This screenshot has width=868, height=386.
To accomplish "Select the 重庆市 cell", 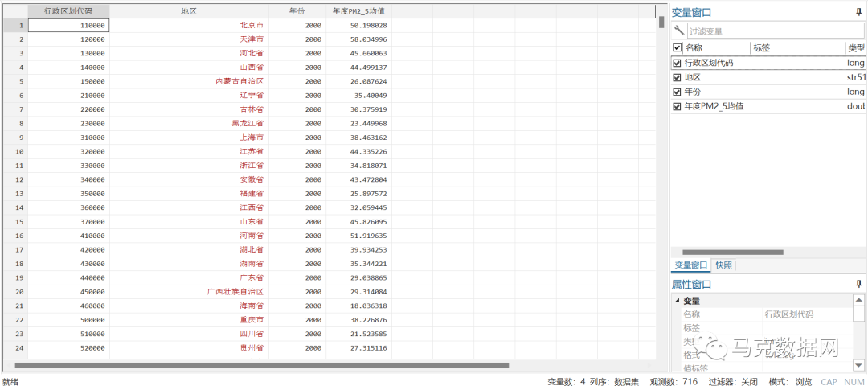I will [x=190, y=319].
